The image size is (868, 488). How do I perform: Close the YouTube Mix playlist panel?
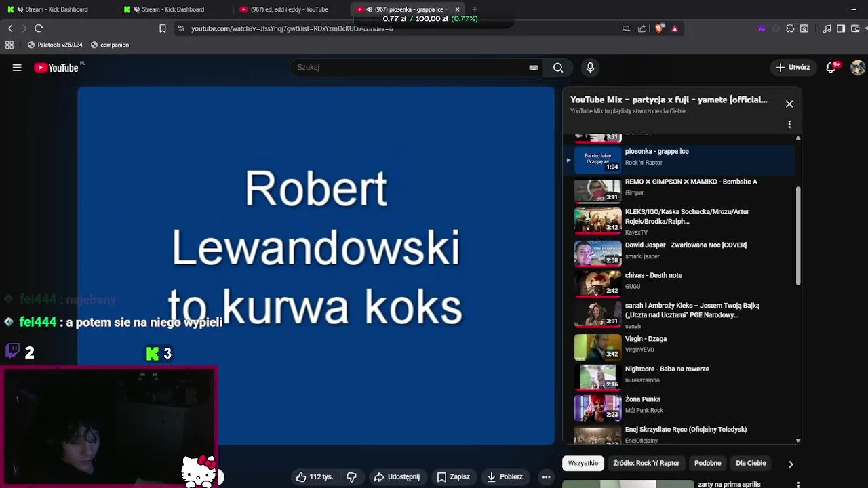point(789,104)
